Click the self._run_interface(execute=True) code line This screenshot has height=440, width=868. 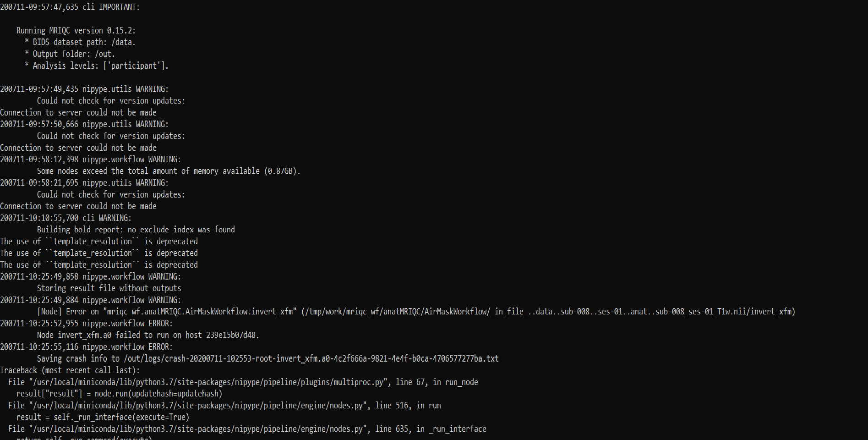[x=103, y=417]
